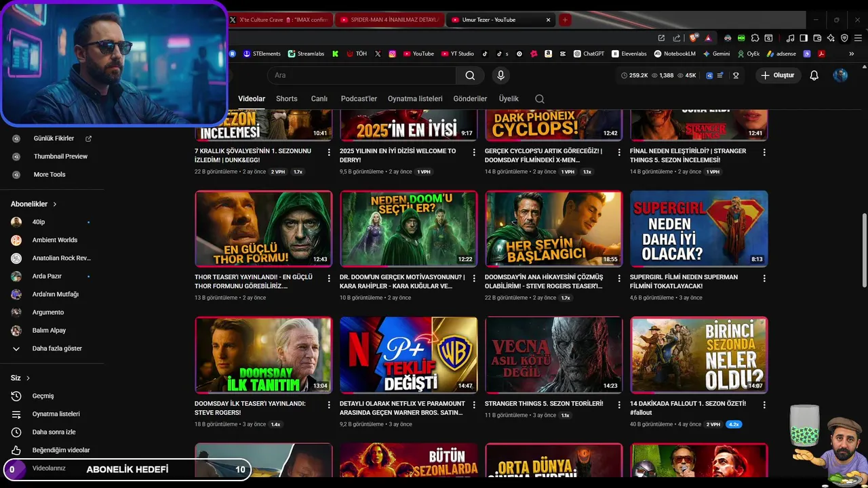This screenshot has width=868, height=488.
Task: Switch to the Gönderiler tab
Action: tap(470, 99)
